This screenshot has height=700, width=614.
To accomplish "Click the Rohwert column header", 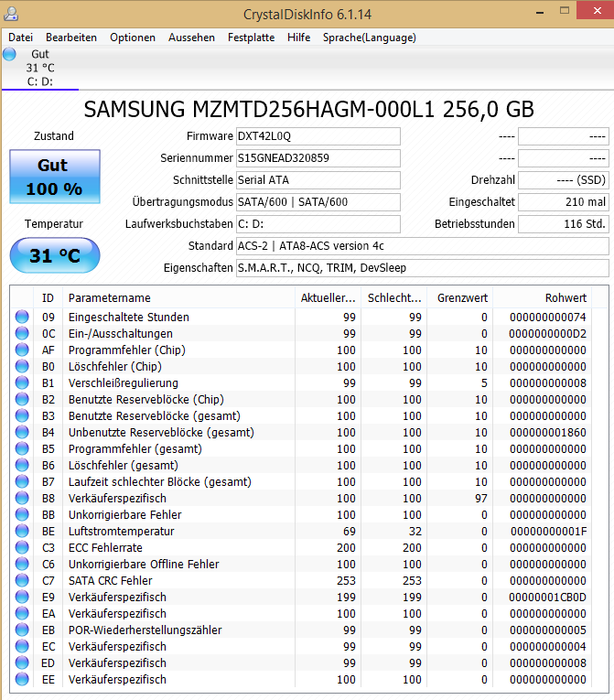I will [x=543, y=297].
